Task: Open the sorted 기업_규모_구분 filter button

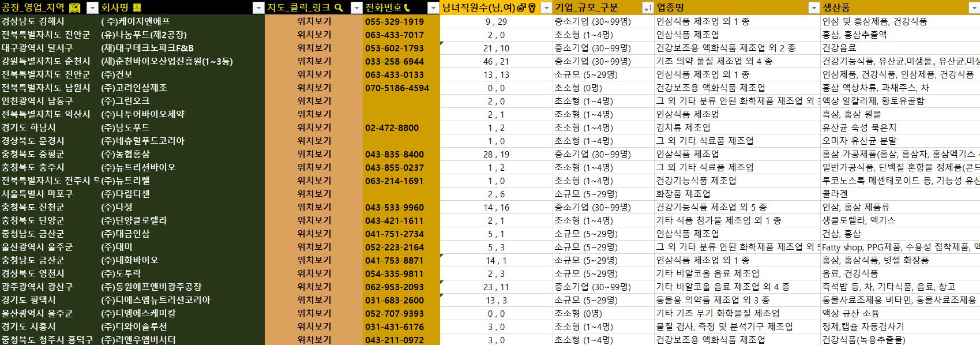Action: [647, 7]
